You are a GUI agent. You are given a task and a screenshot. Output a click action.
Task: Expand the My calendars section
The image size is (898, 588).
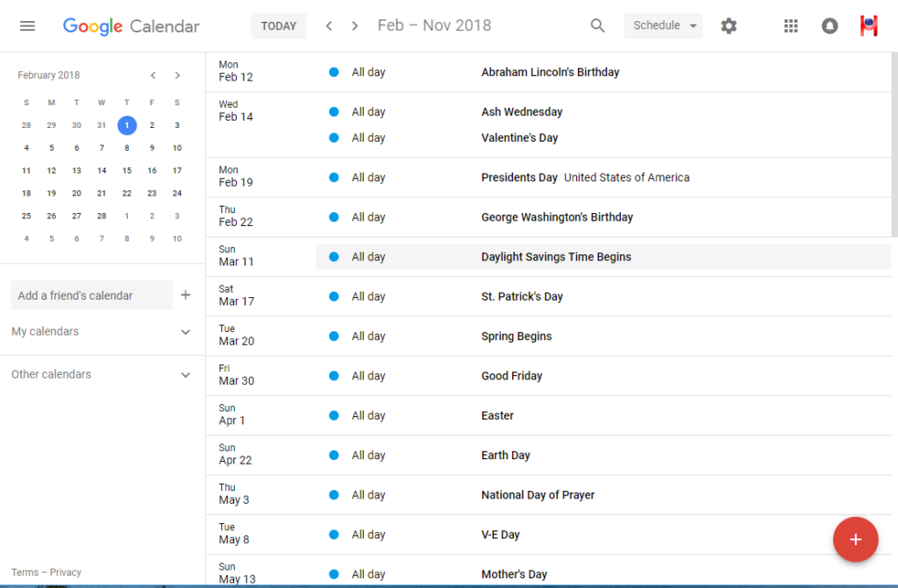point(186,332)
